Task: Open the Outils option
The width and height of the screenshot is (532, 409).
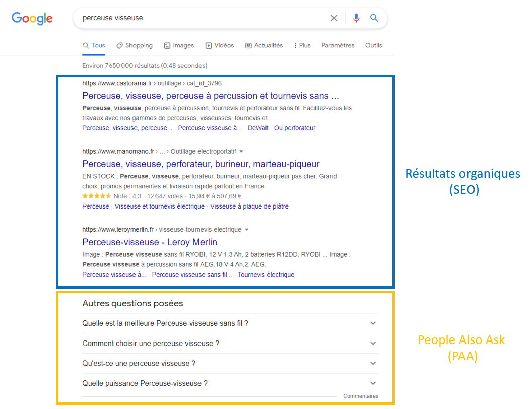Action: tap(373, 45)
